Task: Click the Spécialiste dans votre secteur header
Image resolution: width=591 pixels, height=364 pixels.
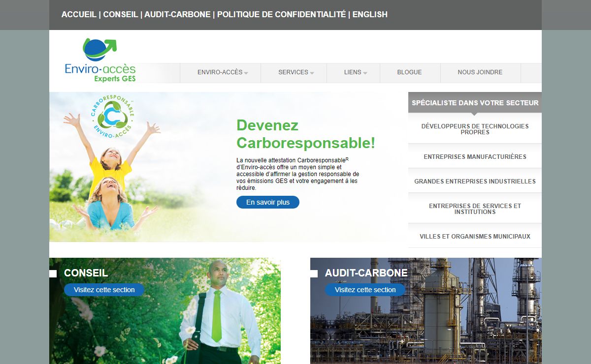Action: 475,103
